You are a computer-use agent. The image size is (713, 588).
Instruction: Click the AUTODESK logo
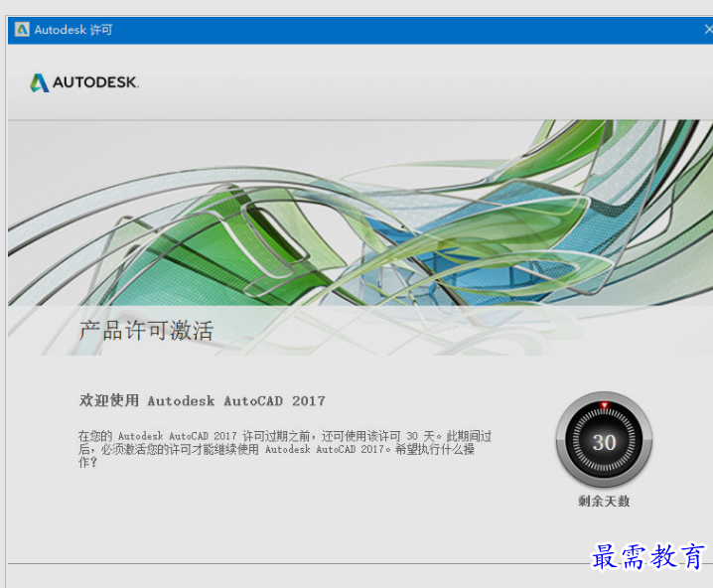coord(84,82)
